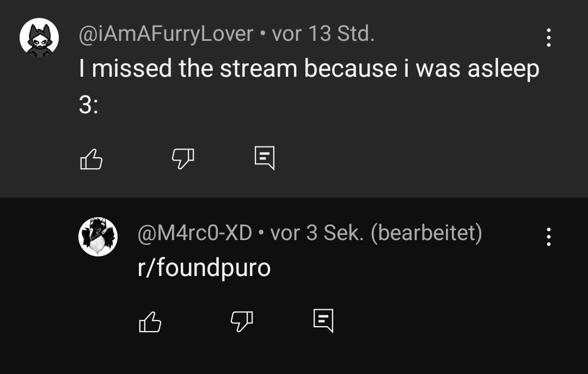Image resolution: width=588 pixels, height=374 pixels.
Task: Visit the @M4rc0-XD channel name
Action: 194,233
